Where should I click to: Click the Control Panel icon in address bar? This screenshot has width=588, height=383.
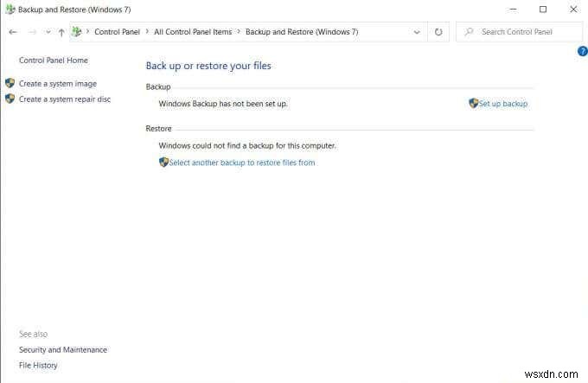pyautogui.click(x=76, y=32)
